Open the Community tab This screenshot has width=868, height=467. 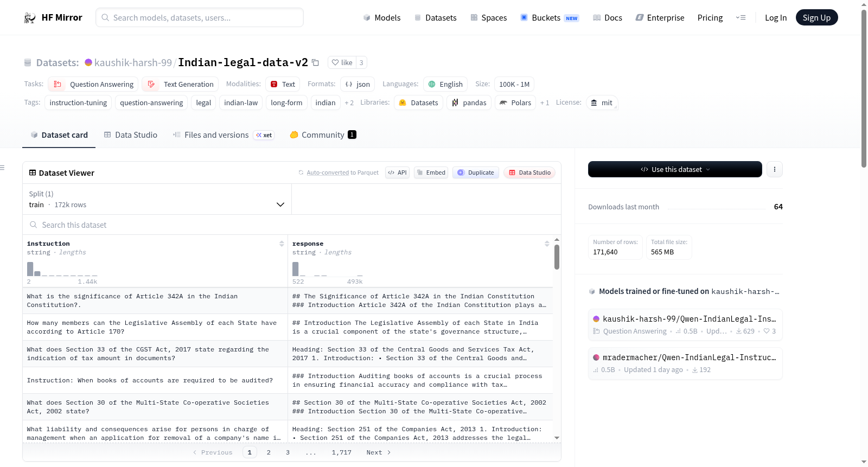323,135
